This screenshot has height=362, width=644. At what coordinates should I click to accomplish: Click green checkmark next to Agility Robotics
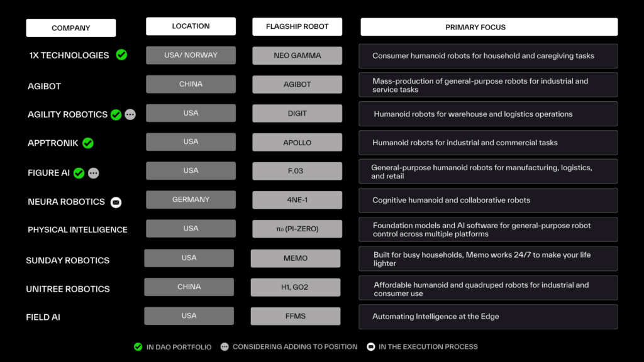click(116, 114)
